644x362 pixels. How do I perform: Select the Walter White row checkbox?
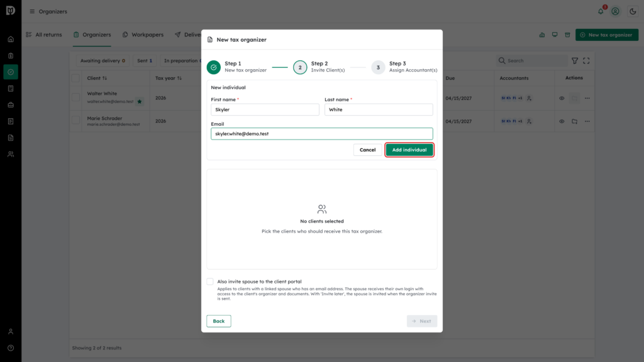pos(75,97)
